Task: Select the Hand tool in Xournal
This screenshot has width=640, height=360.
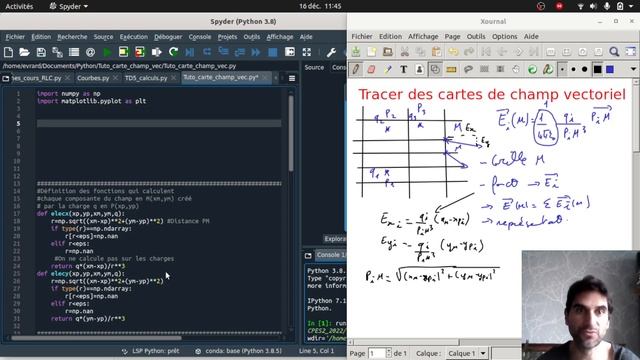Action: [x=516, y=69]
